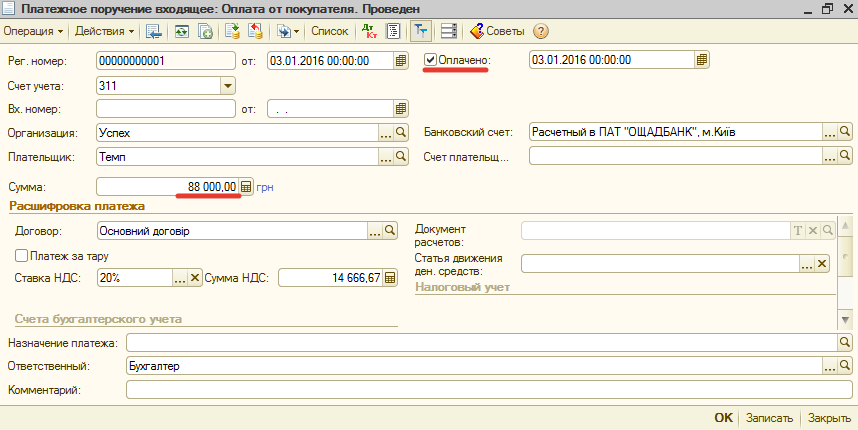Viewport: 858px width, 430px height.
Task: Open selection list for Банковский счет
Action: click(829, 132)
